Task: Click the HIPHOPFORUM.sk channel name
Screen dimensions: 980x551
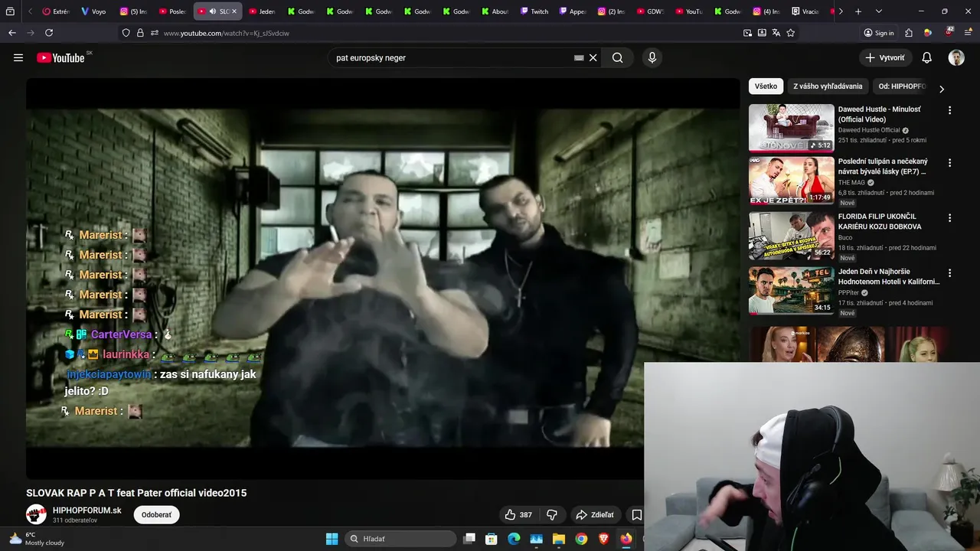Action: [x=87, y=510]
